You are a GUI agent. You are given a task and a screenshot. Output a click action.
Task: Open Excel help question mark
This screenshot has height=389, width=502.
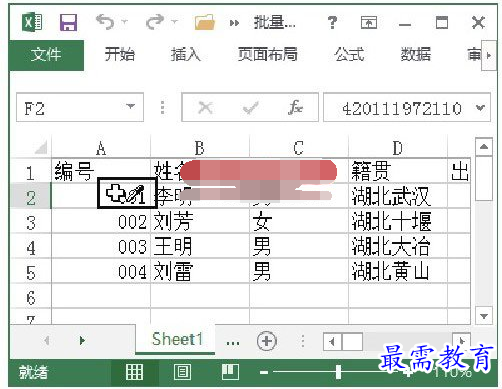point(332,23)
